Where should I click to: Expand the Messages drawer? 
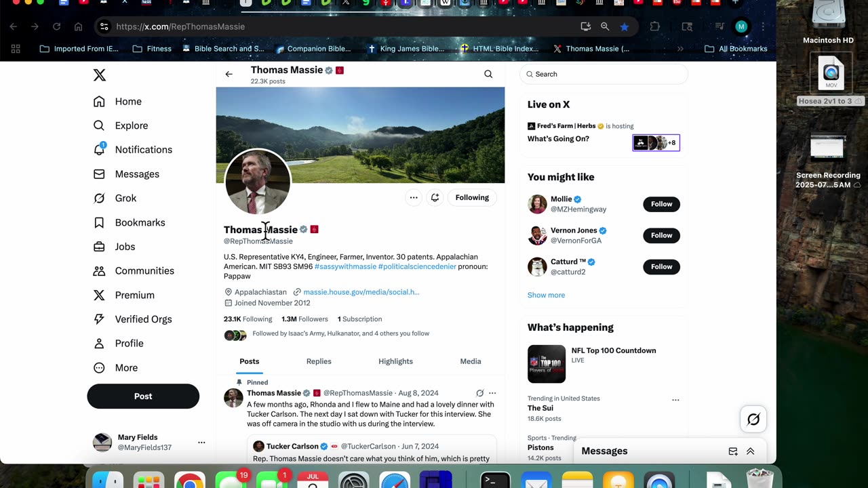(751, 451)
